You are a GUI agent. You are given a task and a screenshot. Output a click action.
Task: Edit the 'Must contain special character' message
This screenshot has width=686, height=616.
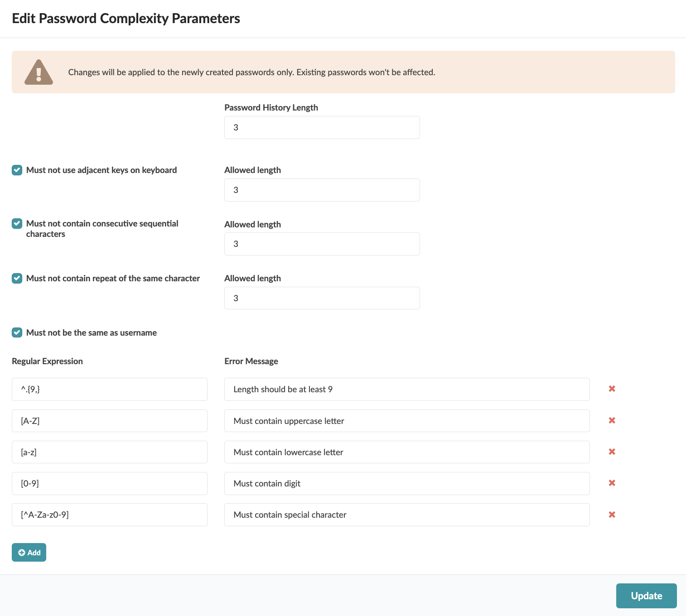point(406,515)
